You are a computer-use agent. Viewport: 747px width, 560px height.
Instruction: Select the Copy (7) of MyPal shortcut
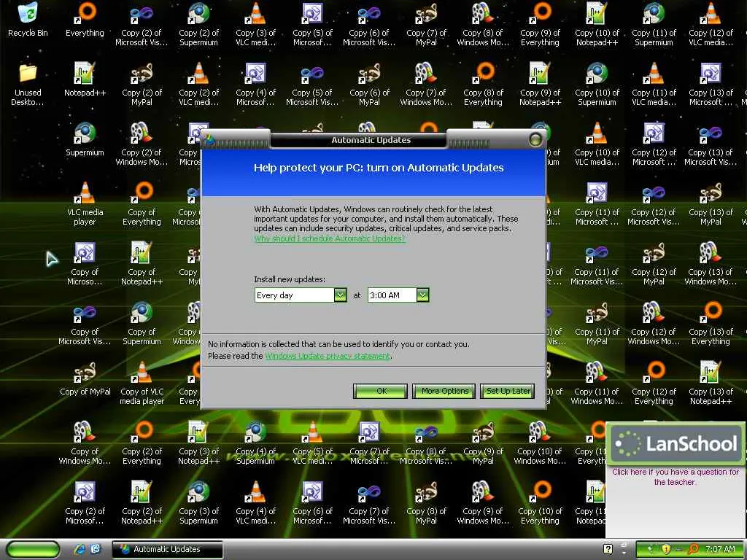point(426,24)
